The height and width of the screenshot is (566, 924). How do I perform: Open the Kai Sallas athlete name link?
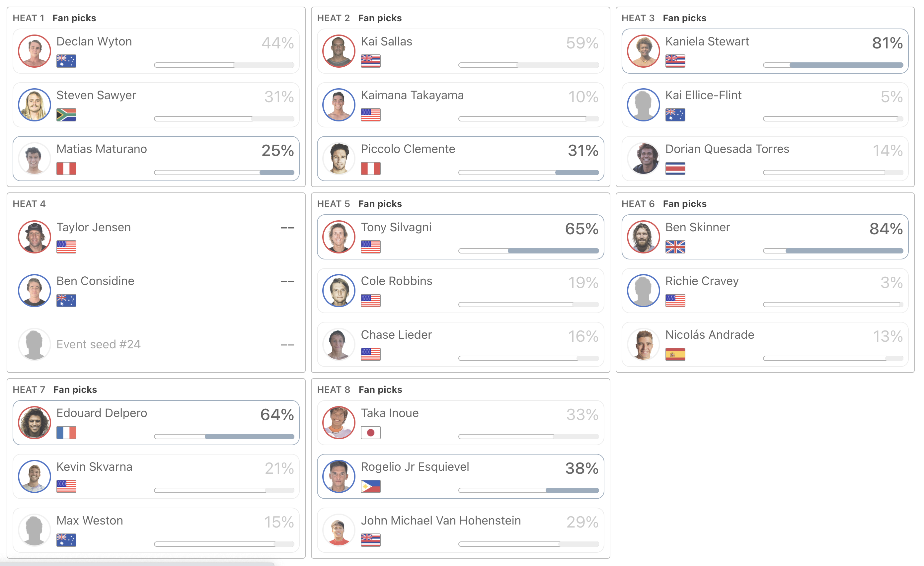click(386, 41)
